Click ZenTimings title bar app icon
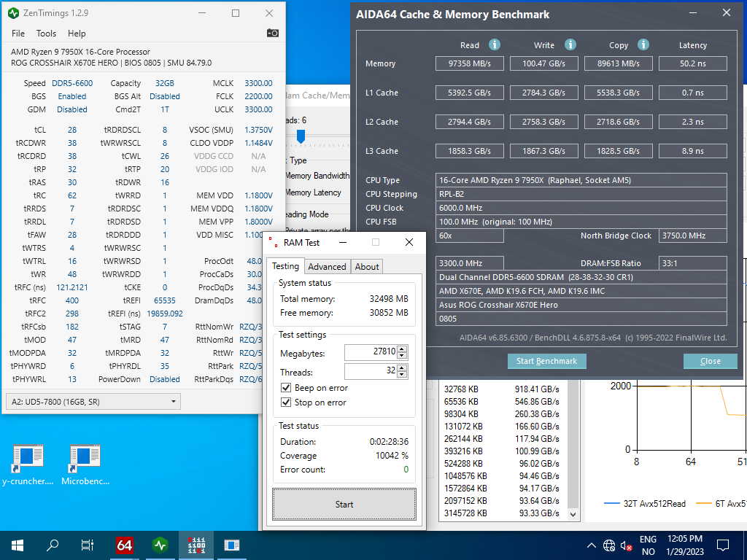Screen dimensions: 747x560 pyautogui.click(x=14, y=13)
